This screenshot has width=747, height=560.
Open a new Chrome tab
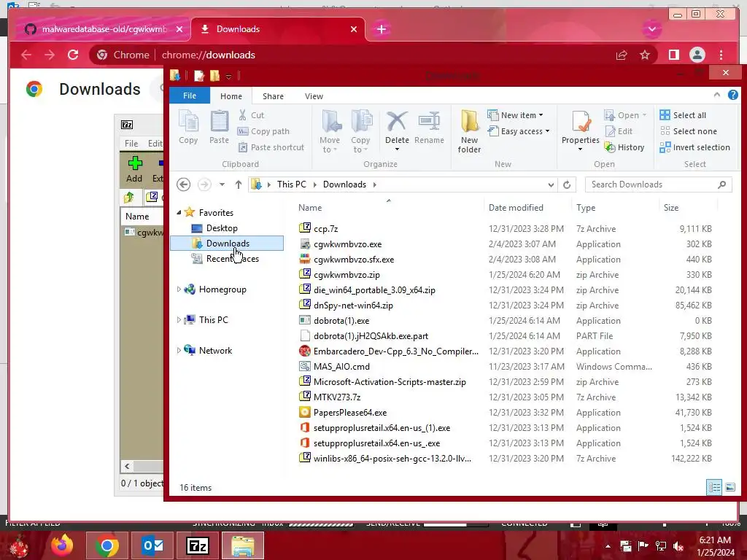[381, 29]
